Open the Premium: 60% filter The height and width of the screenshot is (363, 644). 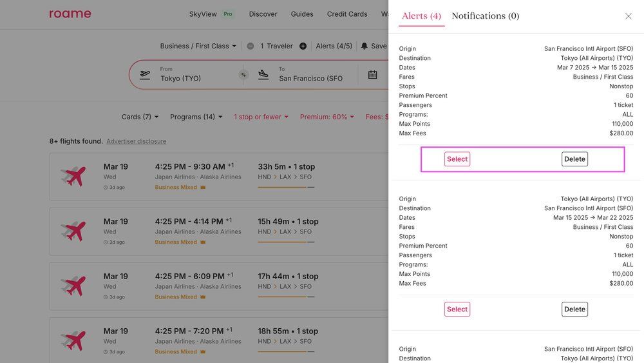tap(328, 117)
